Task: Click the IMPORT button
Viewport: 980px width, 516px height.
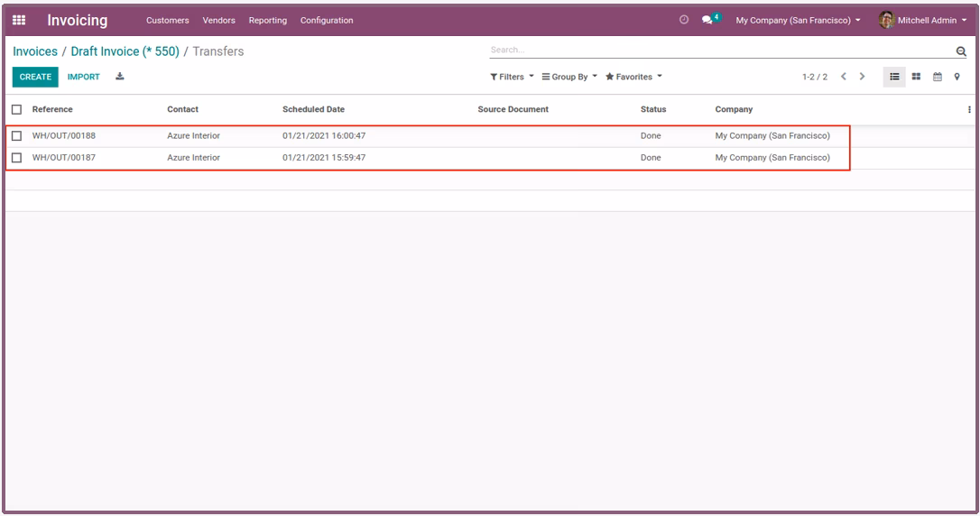Action: [x=84, y=77]
